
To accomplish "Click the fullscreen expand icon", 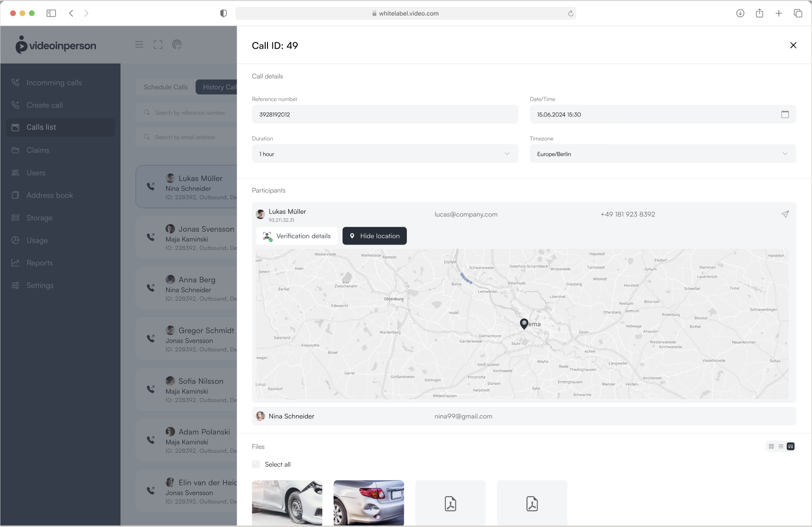I will (x=158, y=44).
